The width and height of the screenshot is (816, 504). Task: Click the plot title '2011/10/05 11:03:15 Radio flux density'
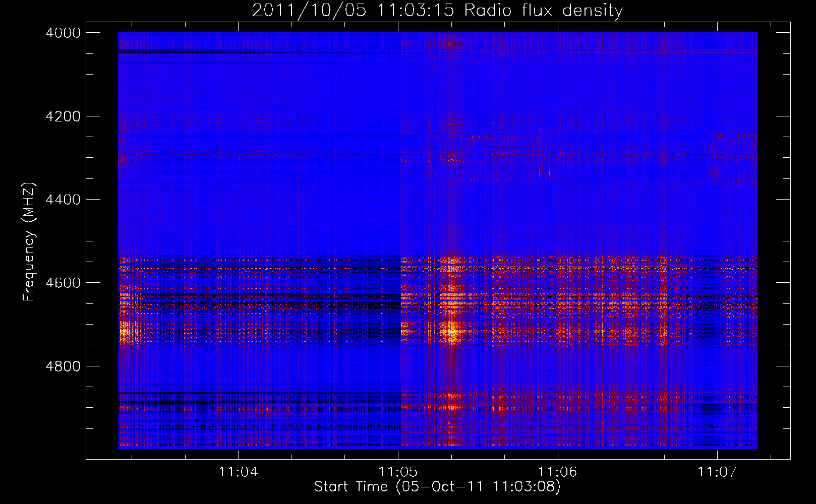437,10
